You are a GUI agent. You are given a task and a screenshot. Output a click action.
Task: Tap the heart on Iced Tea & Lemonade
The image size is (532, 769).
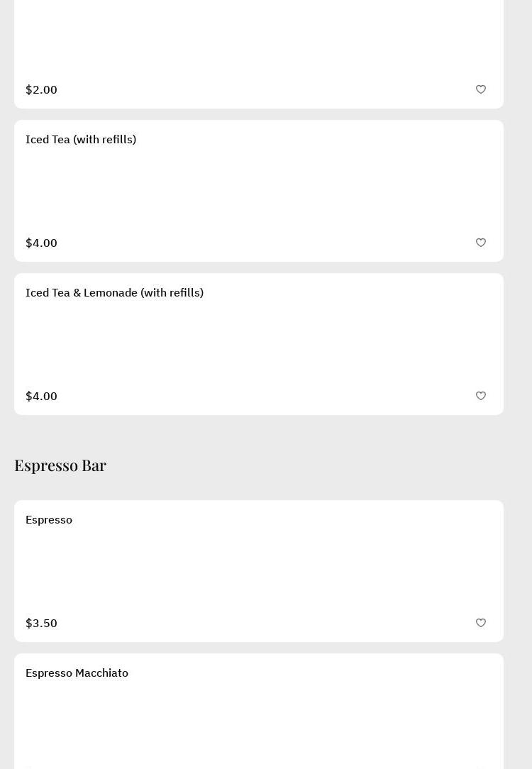pos(481,396)
